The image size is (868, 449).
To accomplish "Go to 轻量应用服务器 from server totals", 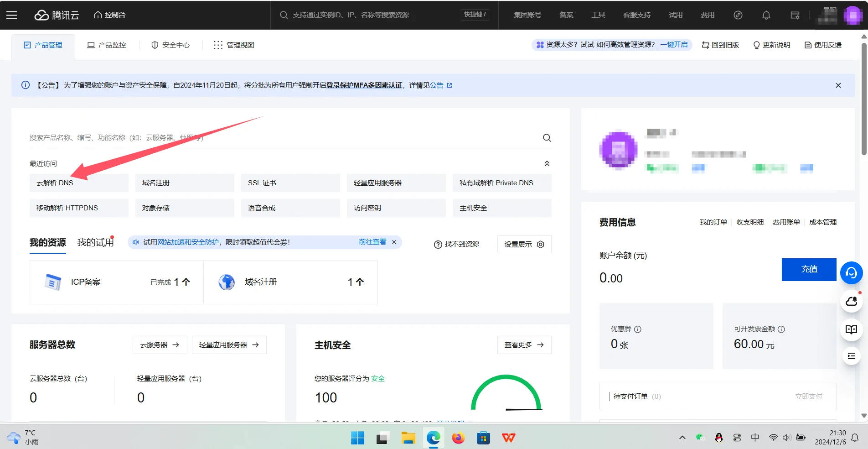I will (x=229, y=345).
